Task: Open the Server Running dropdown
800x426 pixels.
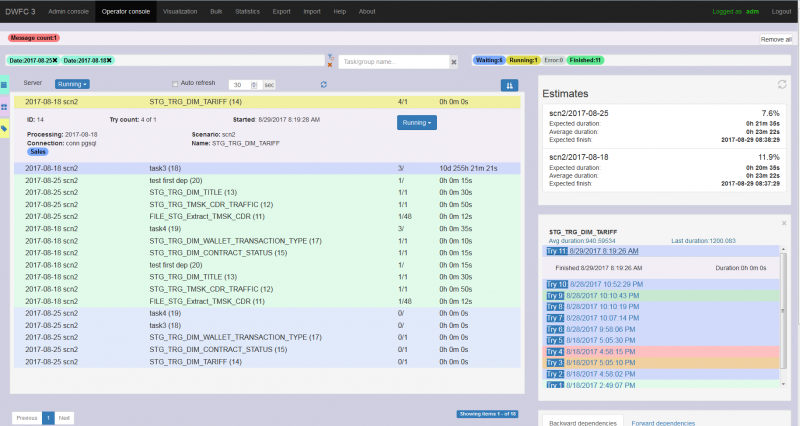Action: (72, 84)
